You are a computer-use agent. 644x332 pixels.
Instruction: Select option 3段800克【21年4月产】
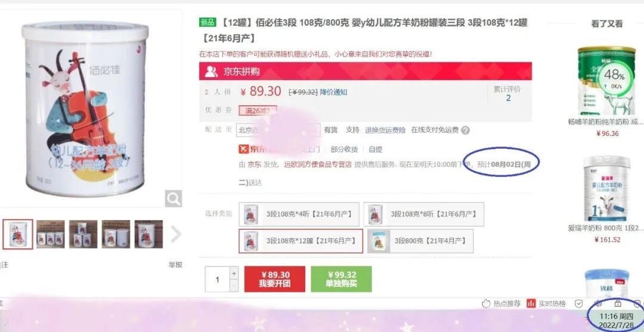click(x=420, y=241)
